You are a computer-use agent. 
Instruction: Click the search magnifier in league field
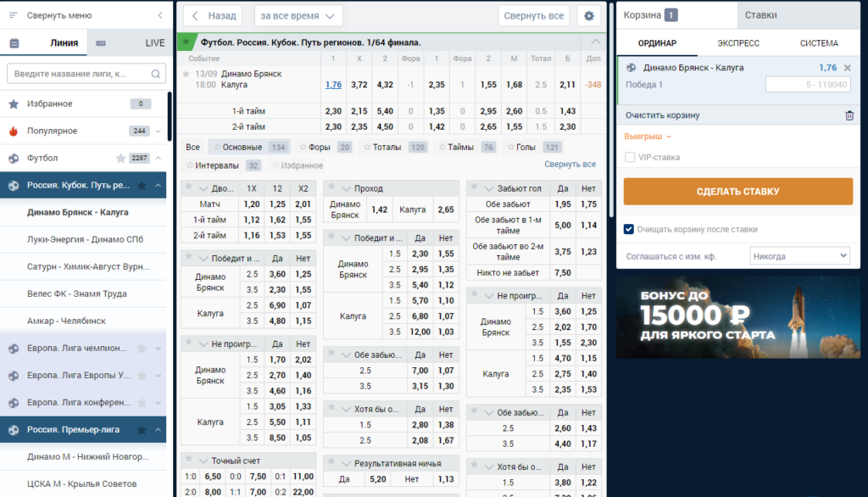156,74
